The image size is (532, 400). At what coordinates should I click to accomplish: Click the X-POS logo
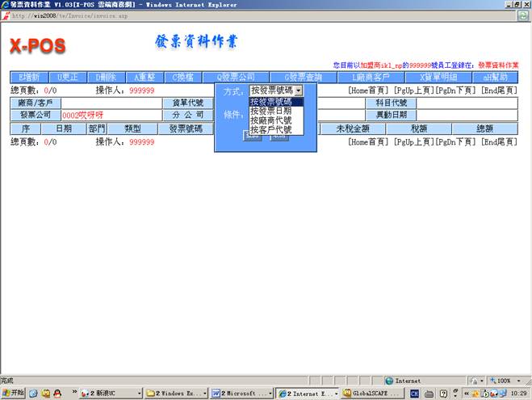coord(37,47)
